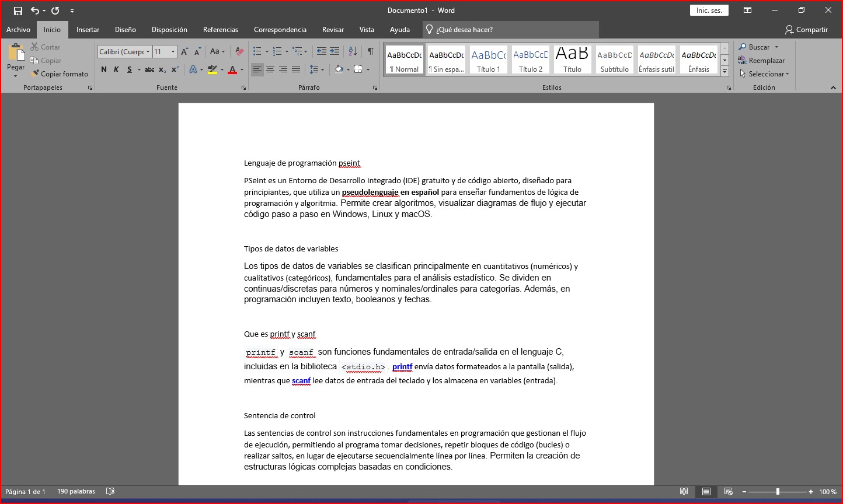Expand the Estilos styles gallery
The height and width of the screenshot is (504, 843).
pyautogui.click(x=724, y=71)
